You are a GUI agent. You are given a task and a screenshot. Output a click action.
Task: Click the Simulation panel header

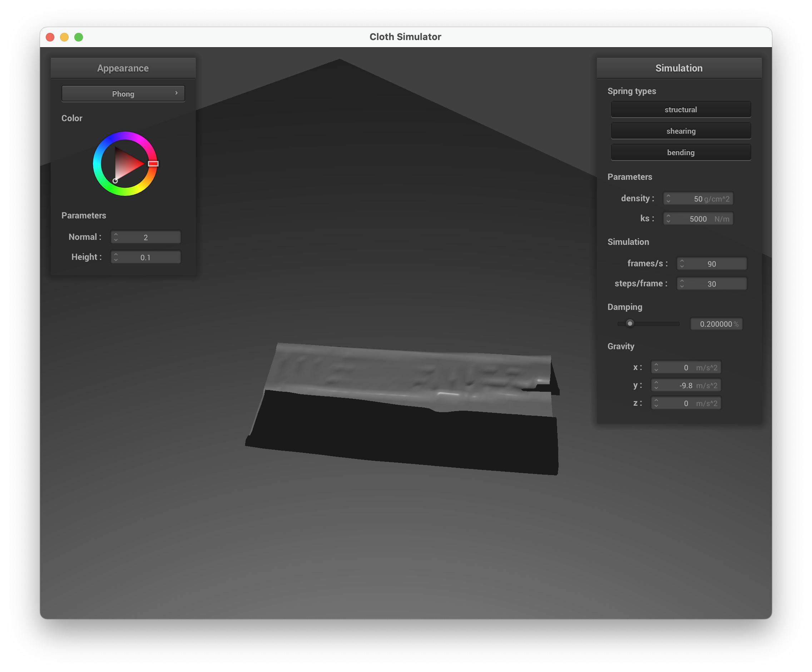(679, 68)
